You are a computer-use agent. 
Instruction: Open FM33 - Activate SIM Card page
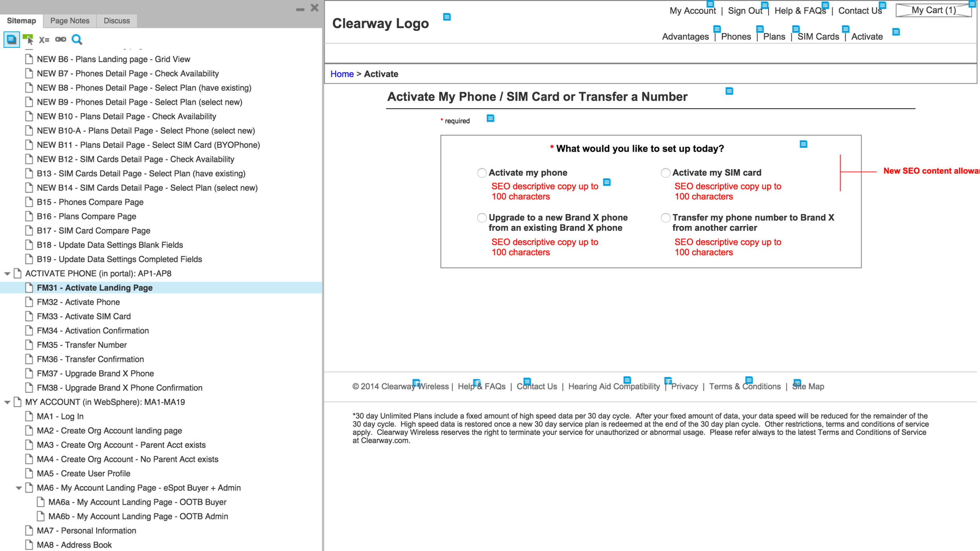point(84,316)
